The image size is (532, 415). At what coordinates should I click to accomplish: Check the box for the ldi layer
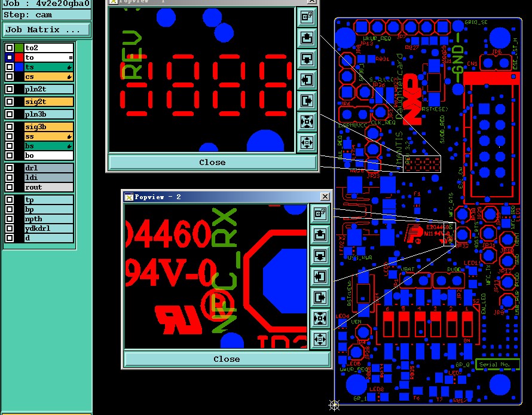point(10,178)
